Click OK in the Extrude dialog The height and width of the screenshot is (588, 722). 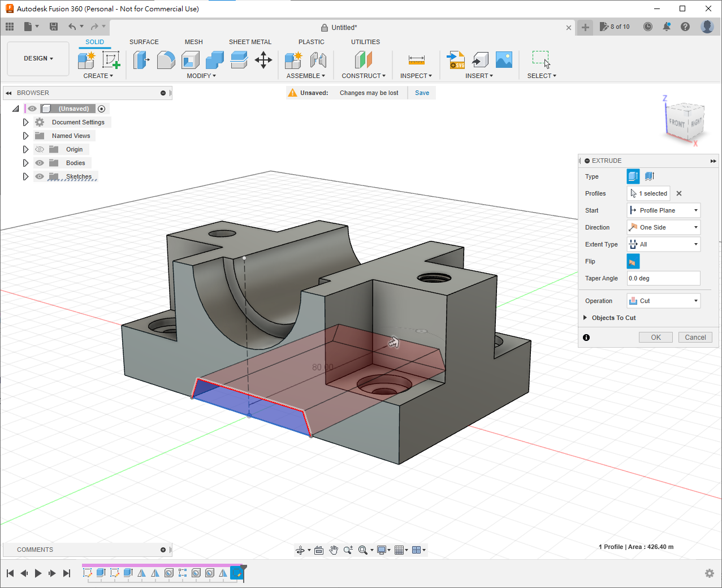coord(655,338)
